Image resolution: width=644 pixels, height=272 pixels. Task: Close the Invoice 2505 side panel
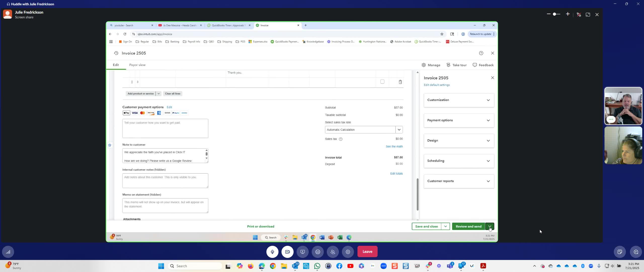(492, 78)
